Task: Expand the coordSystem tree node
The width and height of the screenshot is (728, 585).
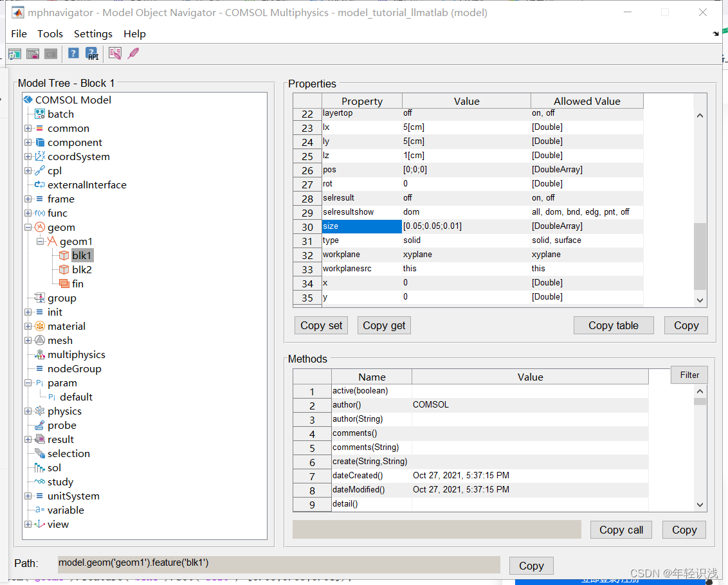Action: [x=28, y=156]
